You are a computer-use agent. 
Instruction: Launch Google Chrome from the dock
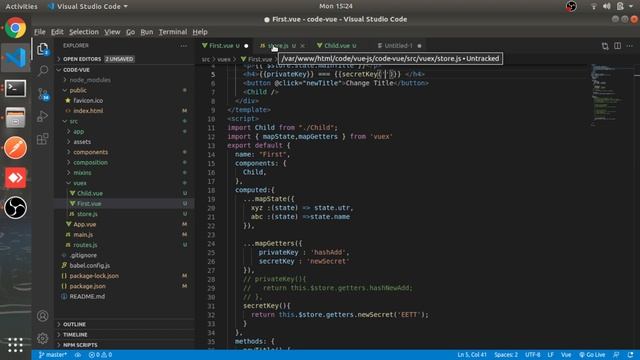click(16, 28)
